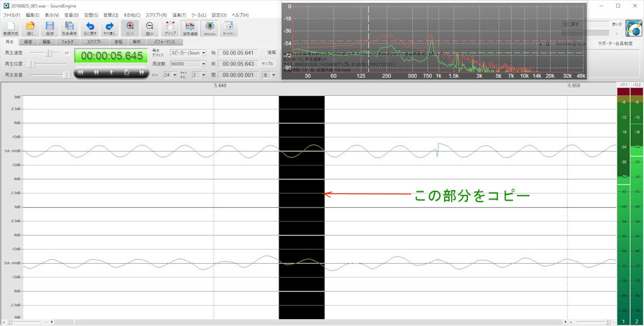Switch to the 編集 tab
The width and height of the screenshot is (644, 326).
click(47, 42)
